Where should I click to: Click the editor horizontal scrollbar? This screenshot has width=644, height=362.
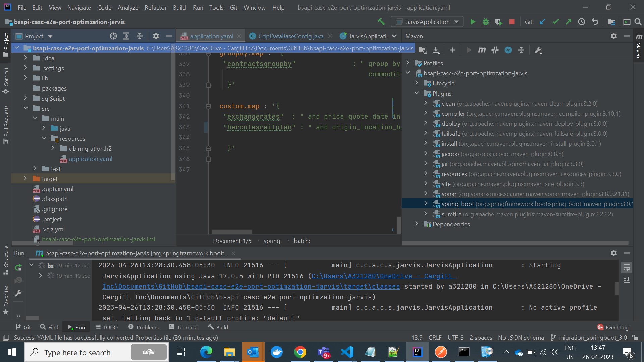point(232,232)
